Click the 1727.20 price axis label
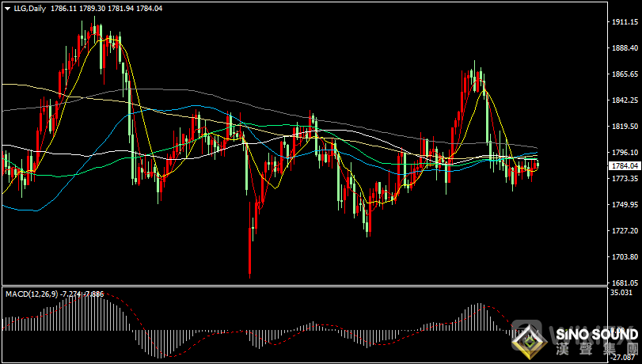The image size is (642, 364). click(625, 231)
